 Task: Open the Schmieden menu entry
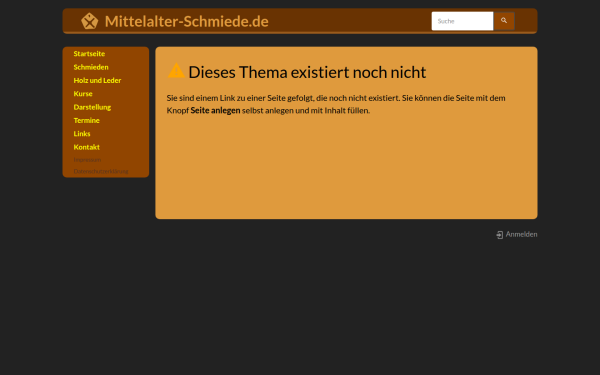tap(91, 67)
